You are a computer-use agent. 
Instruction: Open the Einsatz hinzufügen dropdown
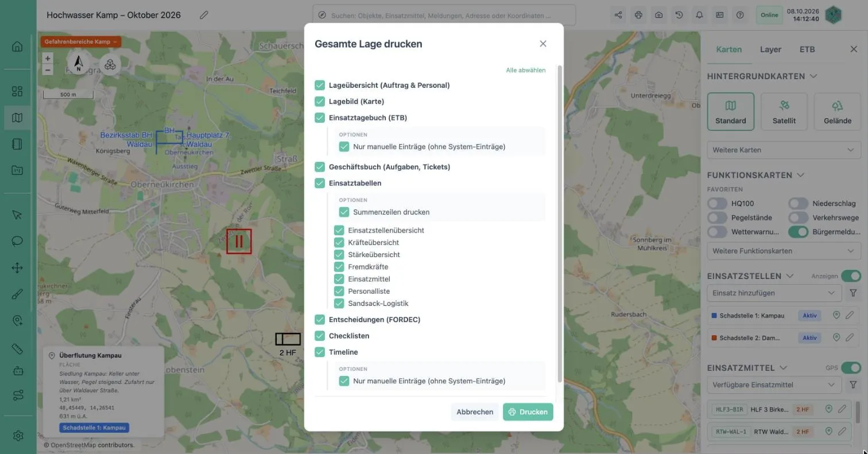point(774,293)
